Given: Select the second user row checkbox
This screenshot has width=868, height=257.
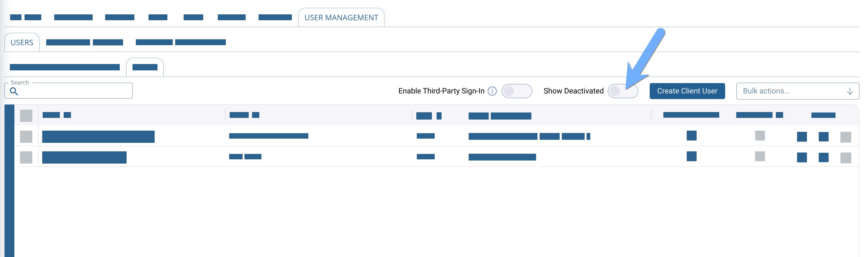Looking at the screenshot, I should coord(26,157).
